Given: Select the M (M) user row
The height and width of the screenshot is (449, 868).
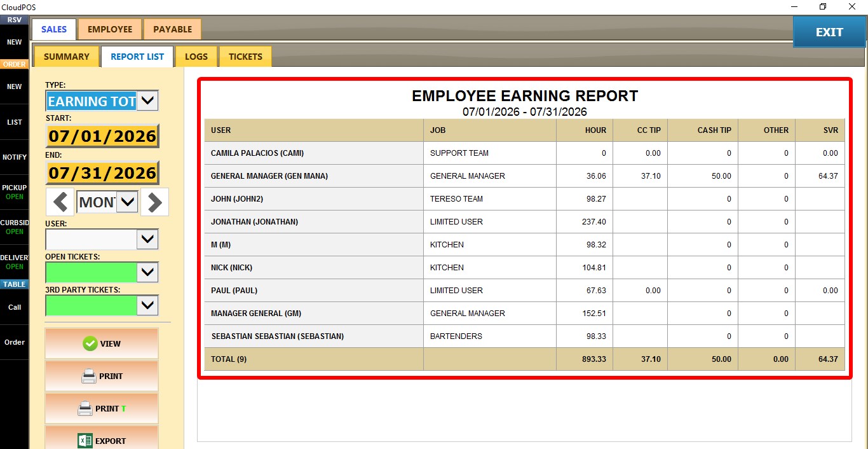Looking at the screenshot, I should (x=524, y=245).
